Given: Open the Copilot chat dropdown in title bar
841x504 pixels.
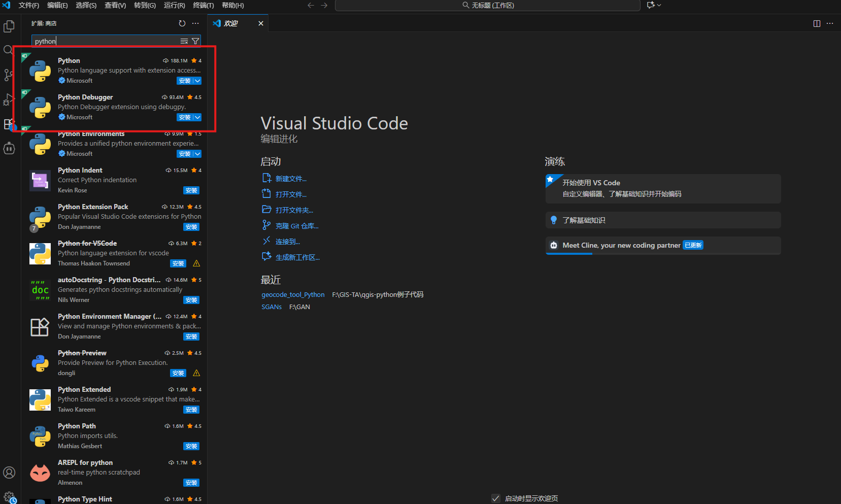Looking at the screenshot, I should point(654,5).
